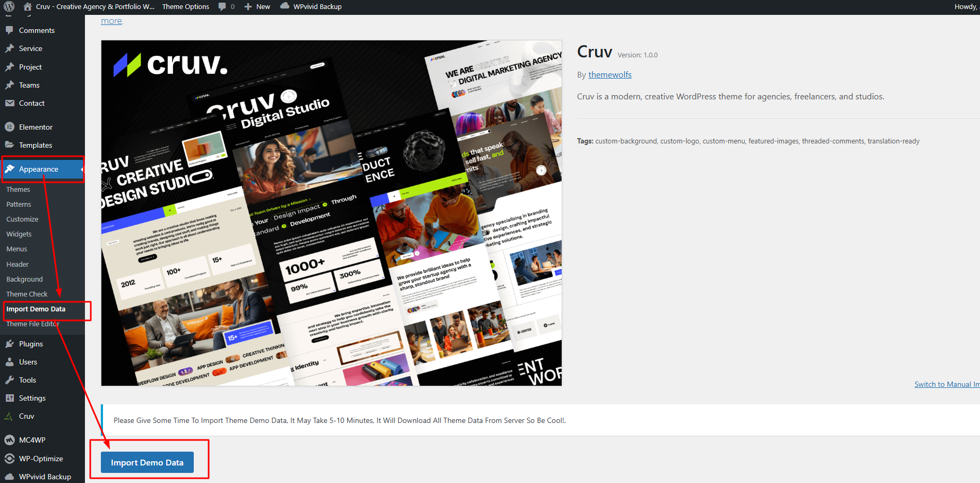Screen dimensions: 980x483
Task: Click the Cruv theme screenshot preview
Action: 331,213
